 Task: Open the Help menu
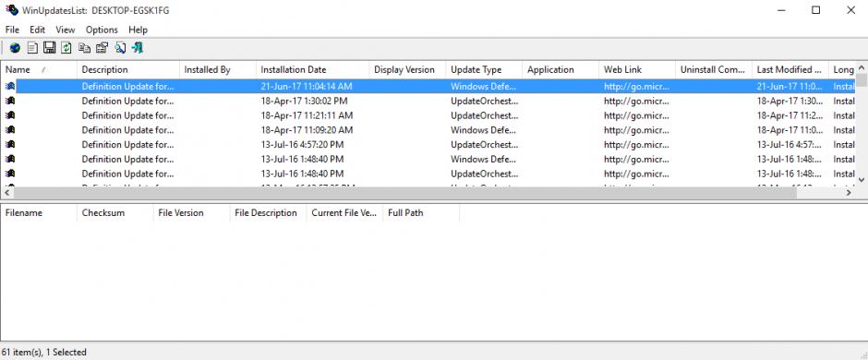pos(138,30)
